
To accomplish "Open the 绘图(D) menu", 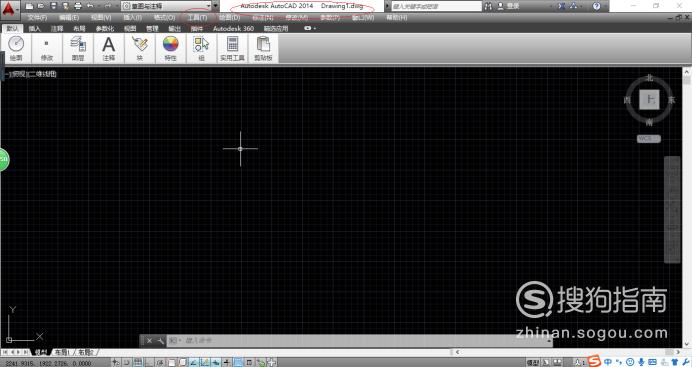I will pyautogui.click(x=229, y=18).
